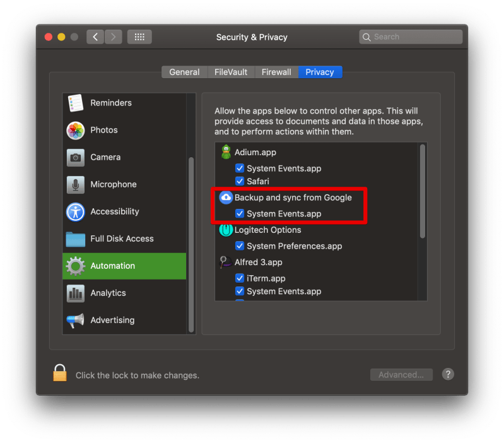Viewport: 504px width, 443px height.
Task: Select the Automation category label
Action: [x=112, y=266]
